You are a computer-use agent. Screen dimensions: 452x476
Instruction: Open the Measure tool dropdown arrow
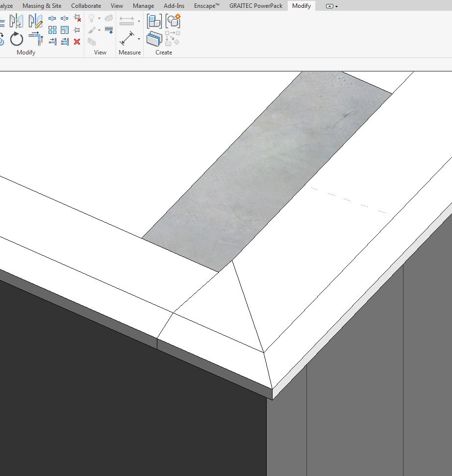[x=139, y=39]
